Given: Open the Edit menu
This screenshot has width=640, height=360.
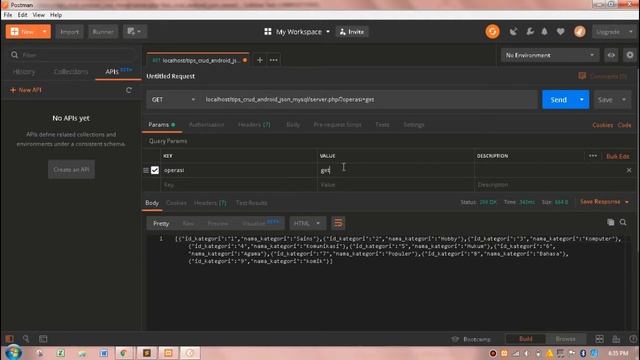Looking at the screenshot, I should [x=22, y=15].
